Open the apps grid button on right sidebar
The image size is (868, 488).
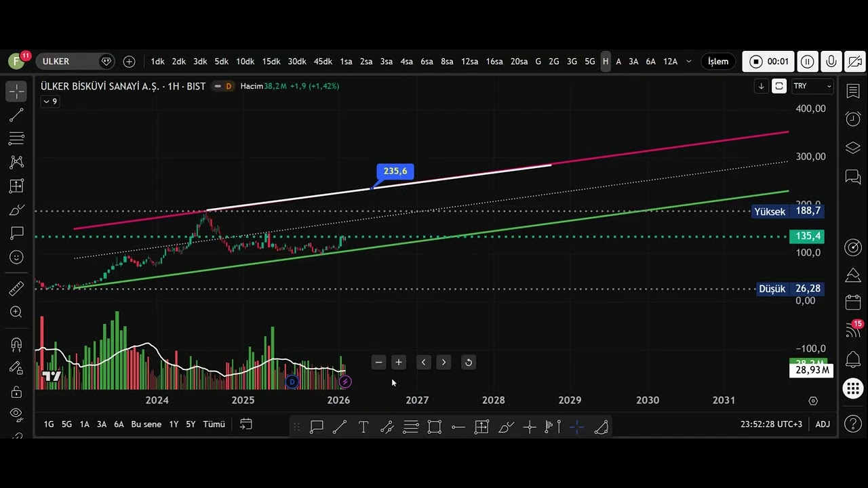(x=853, y=388)
